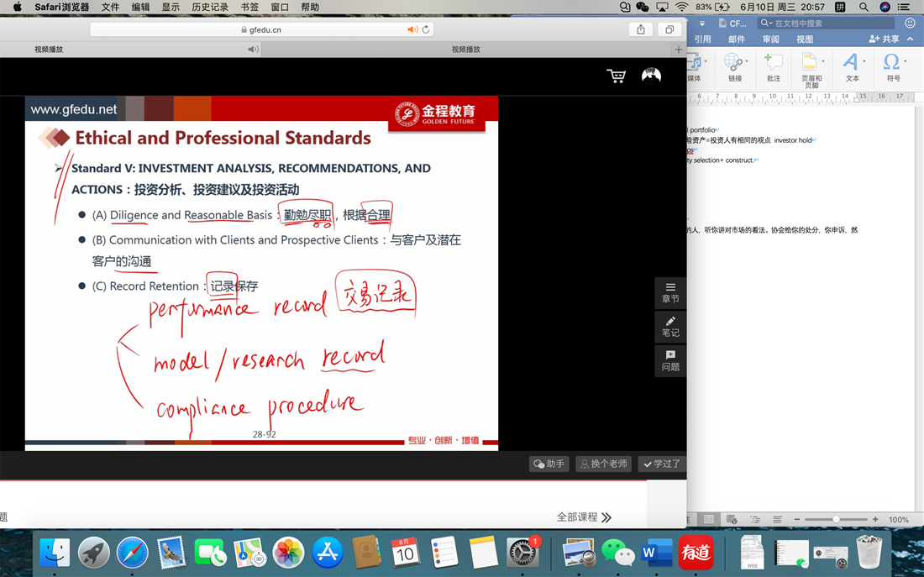Insert a 批注 comment in Word
Image resolution: width=924 pixels, height=577 pixels.
coord(773,66)
